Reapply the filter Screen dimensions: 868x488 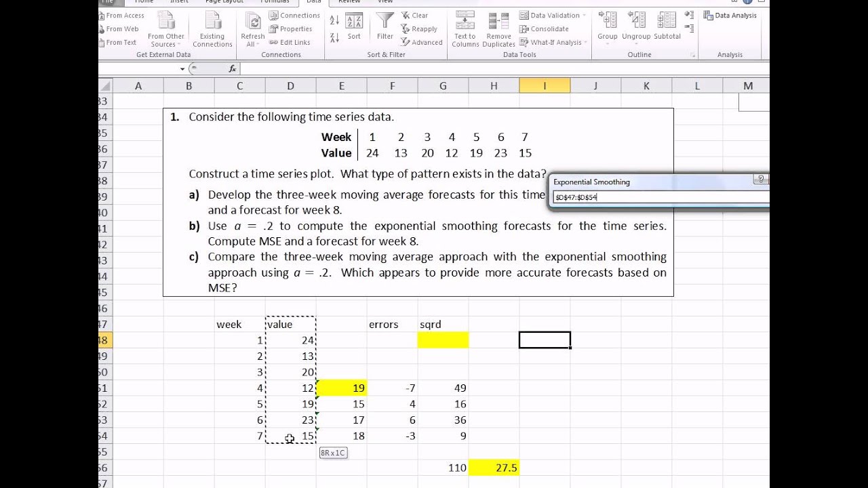pyautogui.click(x=419, y=29)
